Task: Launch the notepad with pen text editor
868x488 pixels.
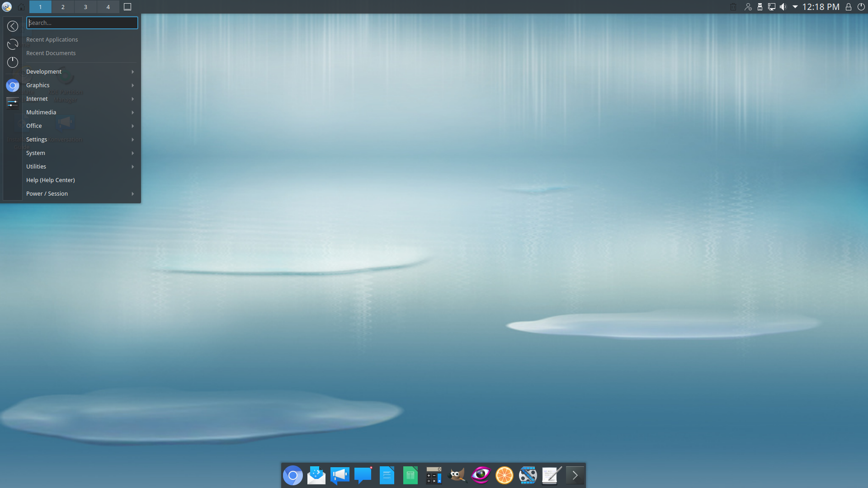Action: pos(551,475)
